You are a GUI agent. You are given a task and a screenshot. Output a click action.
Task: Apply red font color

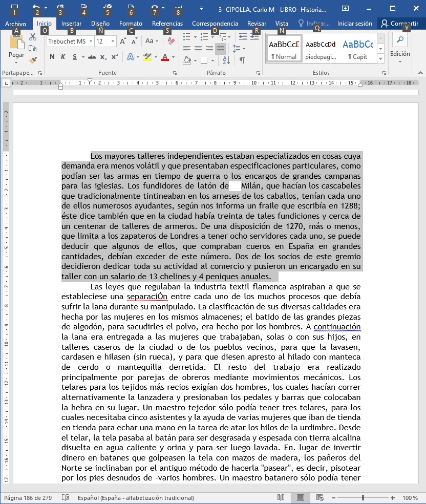[165, 57]
